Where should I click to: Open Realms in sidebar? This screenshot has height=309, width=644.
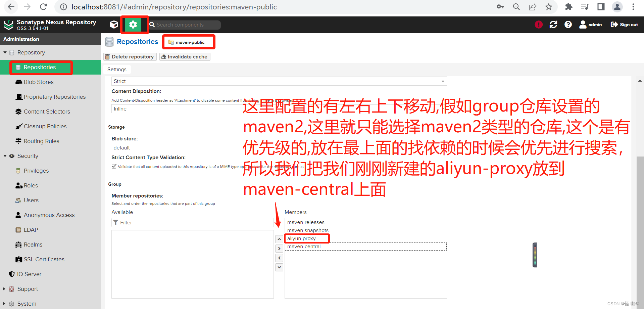click(50, 245)
